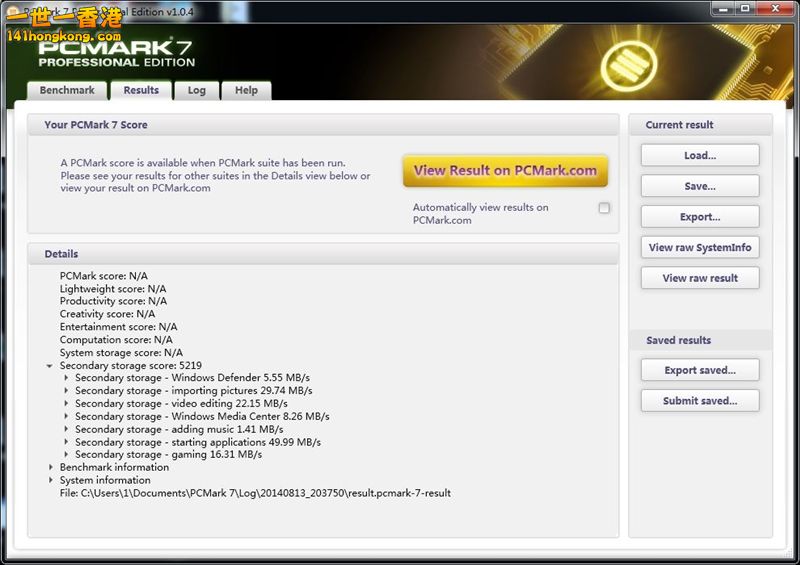Collapse the Secondary storage score arrow
The width and height of the screenshot is (800, 565).
[49, 366]
